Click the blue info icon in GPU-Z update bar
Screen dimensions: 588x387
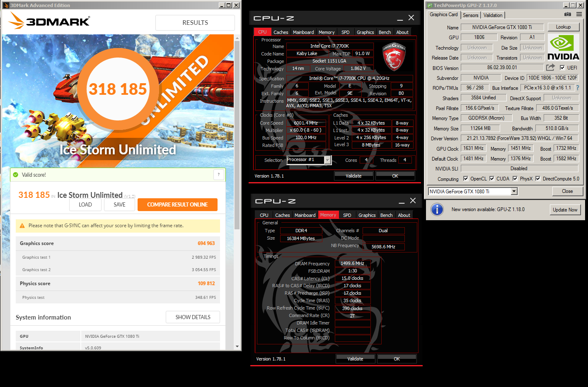[437, 209]
